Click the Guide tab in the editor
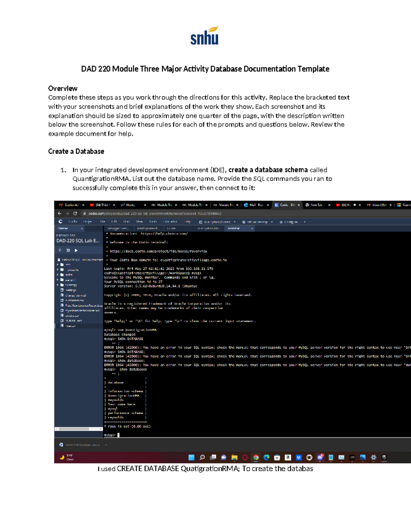Viewport: 411px width, 532px height. click(171, 228)
